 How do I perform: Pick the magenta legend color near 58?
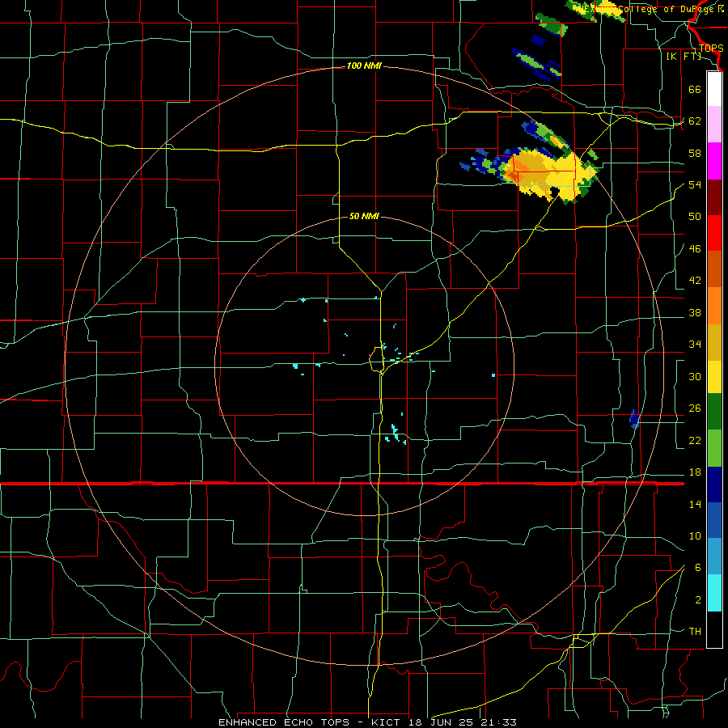(x=714, y=161)
